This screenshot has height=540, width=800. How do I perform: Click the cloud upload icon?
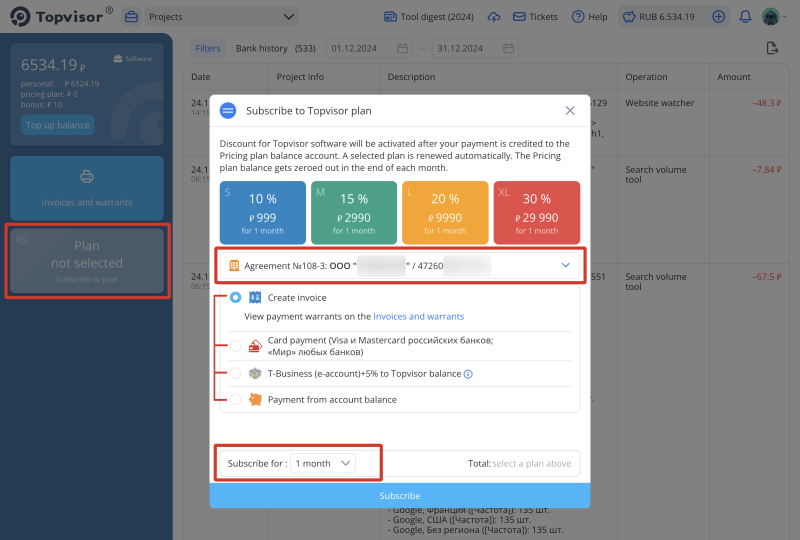point(494,17)
